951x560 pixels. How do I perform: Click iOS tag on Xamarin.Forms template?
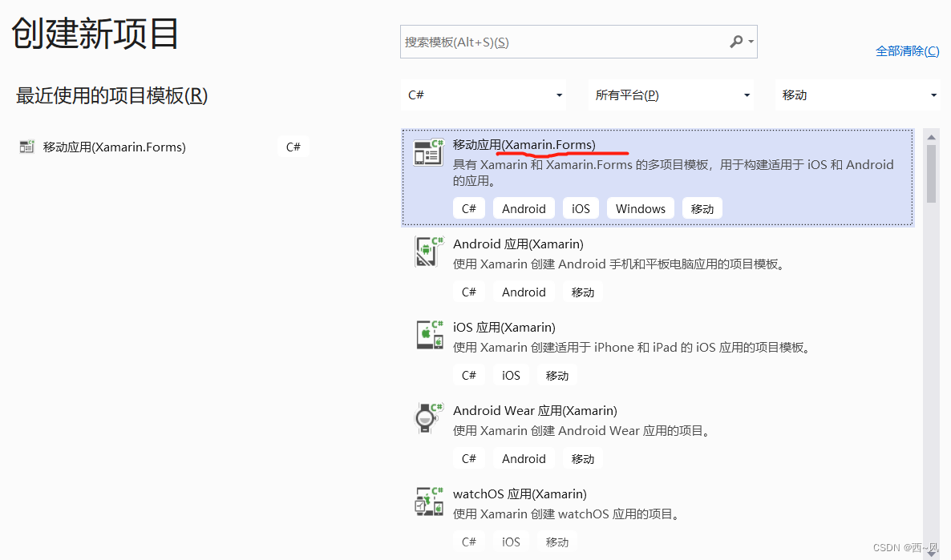point(581,208)
